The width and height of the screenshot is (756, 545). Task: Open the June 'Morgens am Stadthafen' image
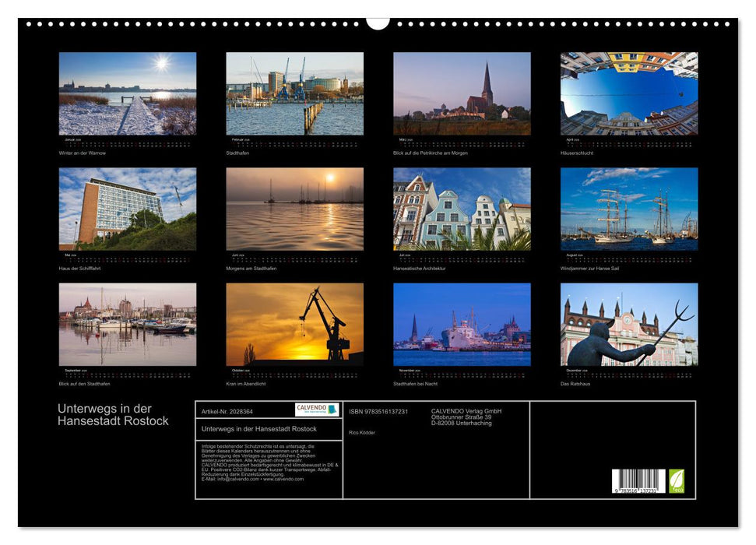click(x=288, y=209)
